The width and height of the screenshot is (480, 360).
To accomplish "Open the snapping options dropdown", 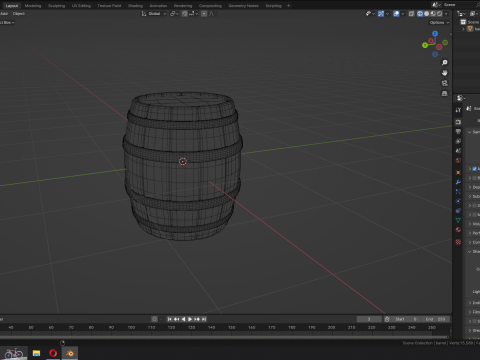I will [194, 14].
